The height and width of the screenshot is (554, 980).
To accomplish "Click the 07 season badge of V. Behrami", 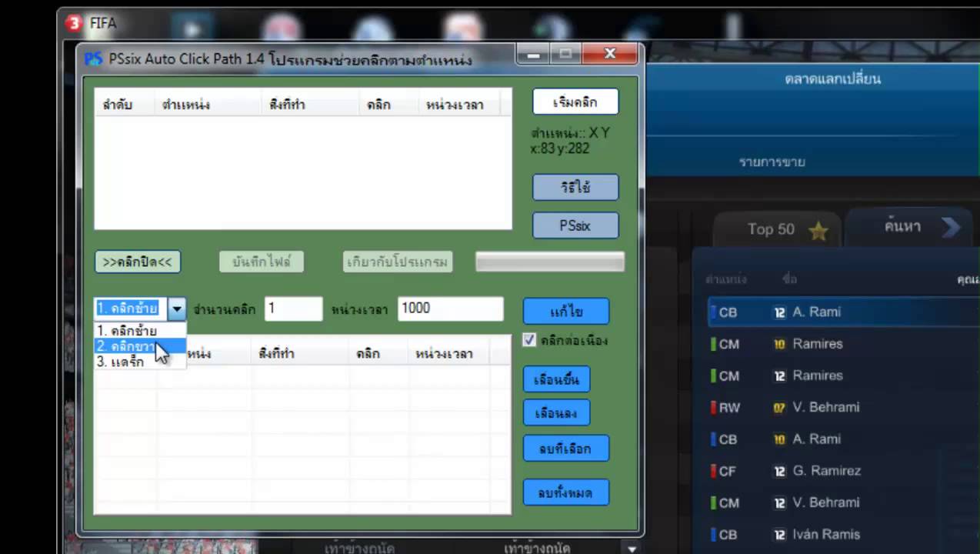I will click(x=779, y=408).
